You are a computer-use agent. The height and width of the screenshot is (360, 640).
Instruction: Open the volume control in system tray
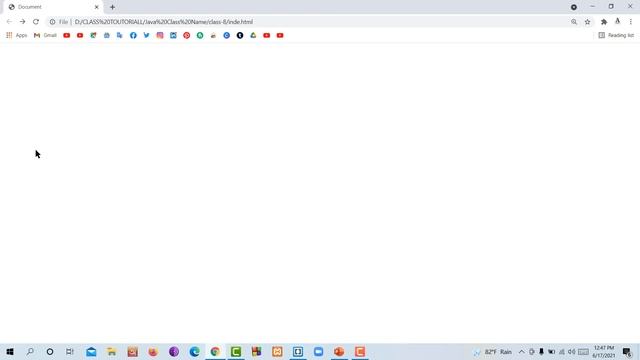571,352
